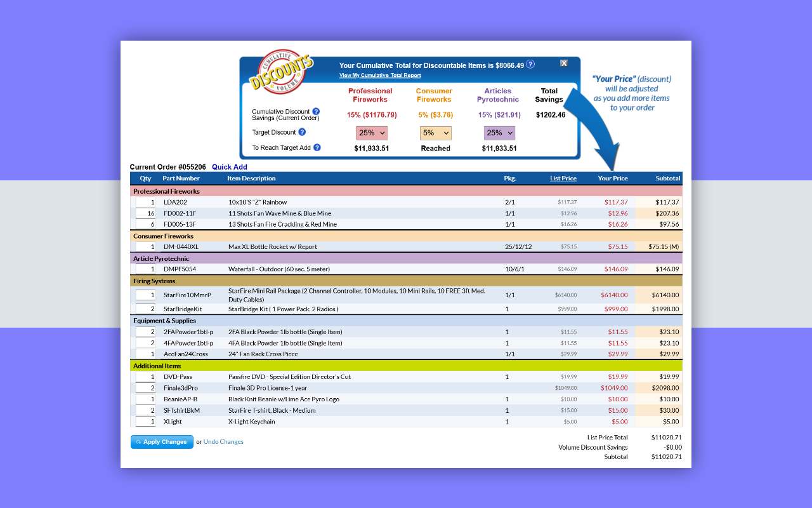Screen dimensions: 812x508
Task: Click 'X-Light Keychain' description
Action: click(x=252, y=422)
